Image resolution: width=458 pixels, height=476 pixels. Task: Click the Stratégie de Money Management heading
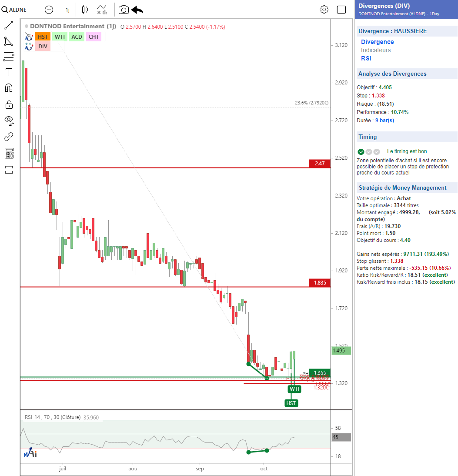(402, 188)
